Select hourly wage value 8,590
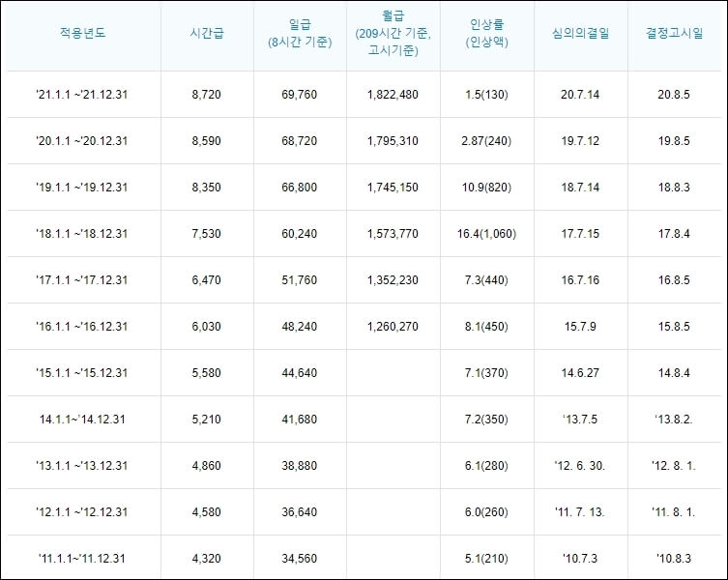Viewport: 728px width, 580px height. 207,141
